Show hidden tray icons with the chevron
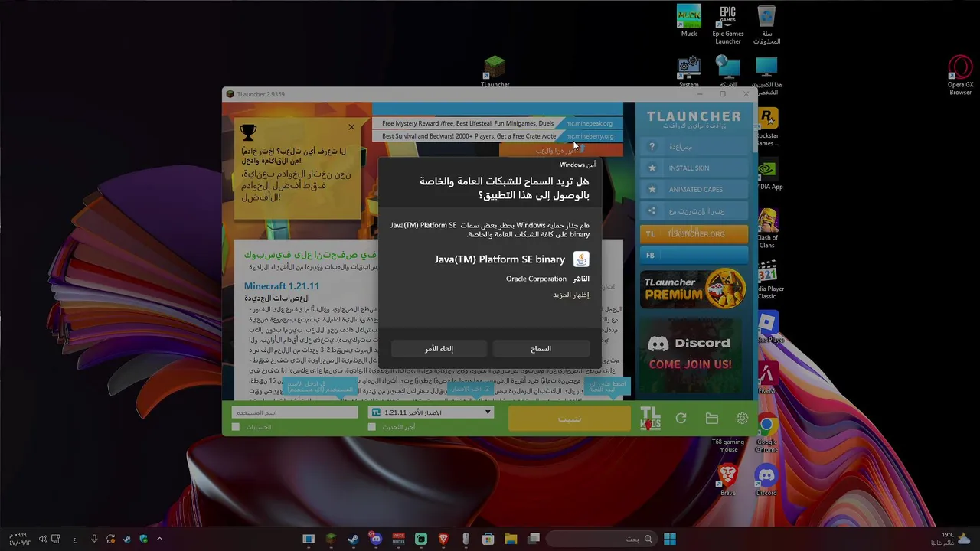The width and height of the screenshot is (980, 551). (x=159, y=539)
